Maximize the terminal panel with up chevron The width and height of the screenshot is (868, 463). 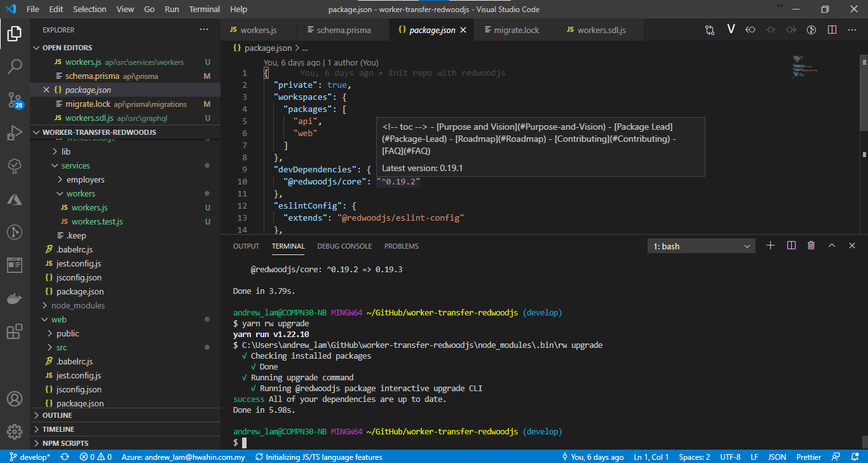831,245
